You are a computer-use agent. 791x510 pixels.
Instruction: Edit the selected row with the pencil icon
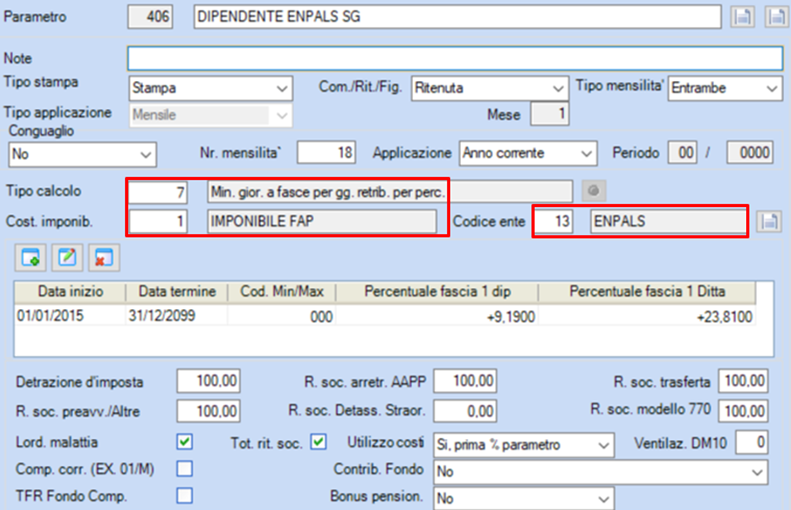click(x=67, y=257)
